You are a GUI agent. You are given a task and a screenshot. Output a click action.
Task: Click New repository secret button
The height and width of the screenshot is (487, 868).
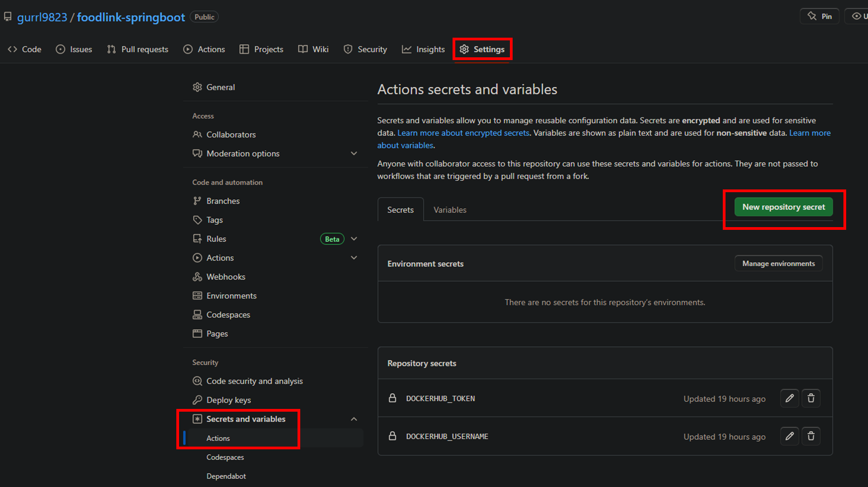pos(783,207)
